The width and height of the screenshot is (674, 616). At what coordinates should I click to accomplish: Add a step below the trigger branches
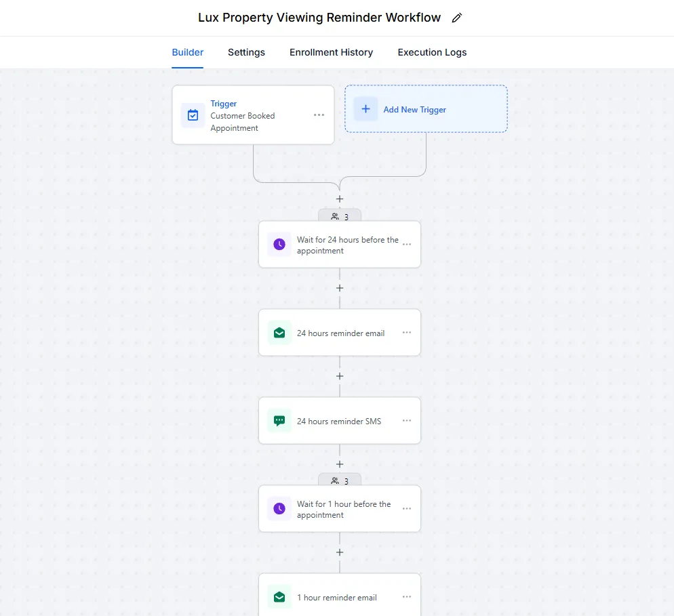point(340,199)
